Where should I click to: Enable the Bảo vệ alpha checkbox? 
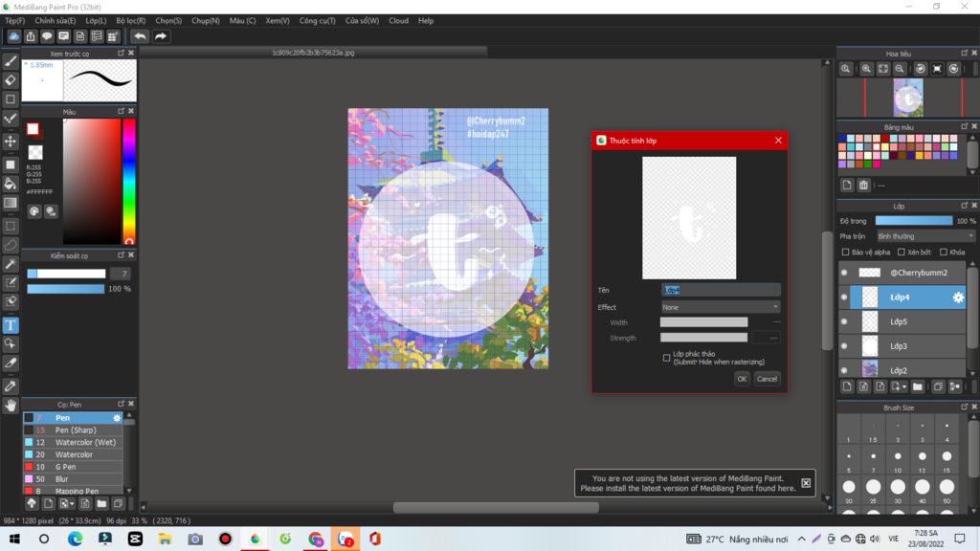846,253
